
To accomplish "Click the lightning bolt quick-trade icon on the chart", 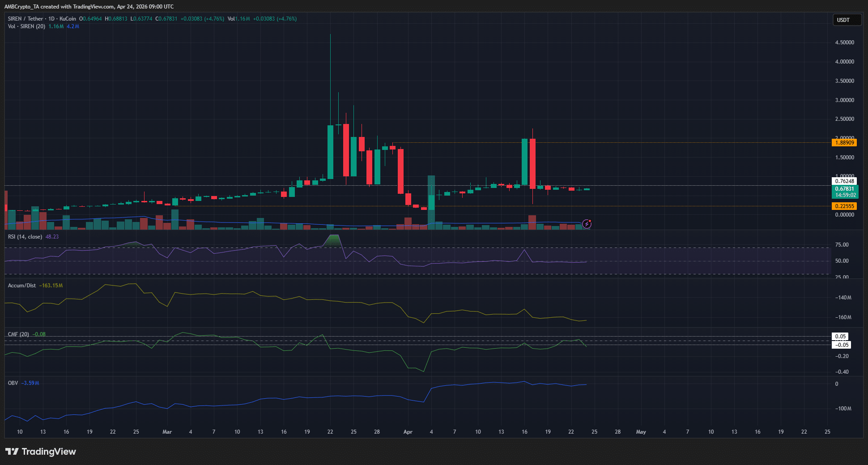I will coord(586,224).
